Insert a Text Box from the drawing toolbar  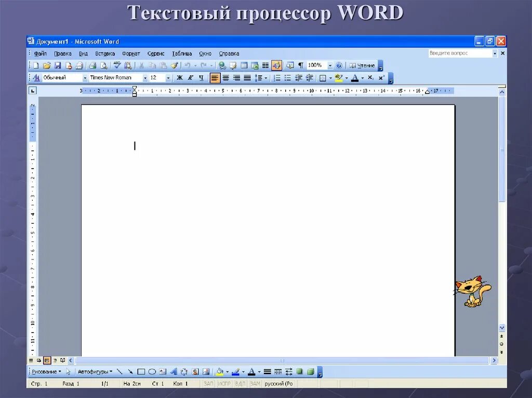163,372
